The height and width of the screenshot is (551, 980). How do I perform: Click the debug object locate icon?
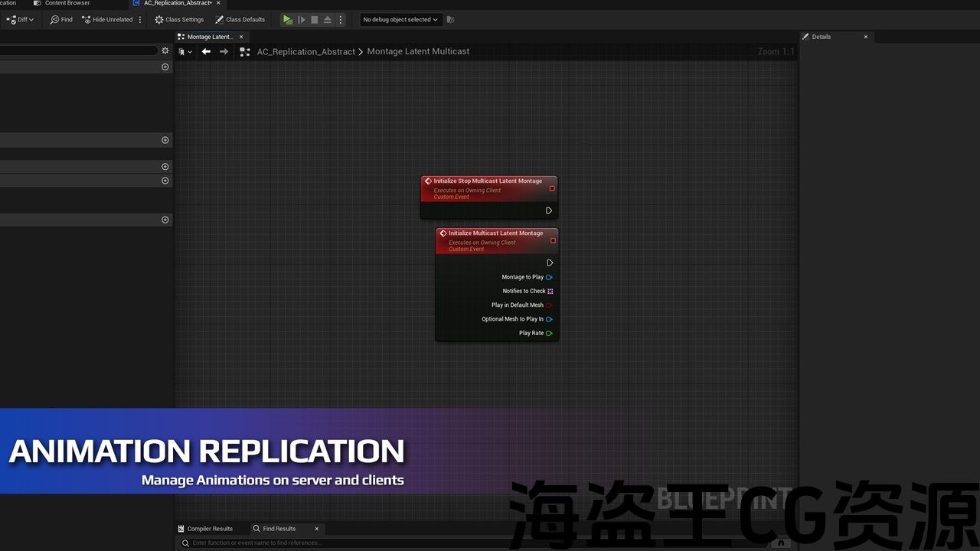450,20
